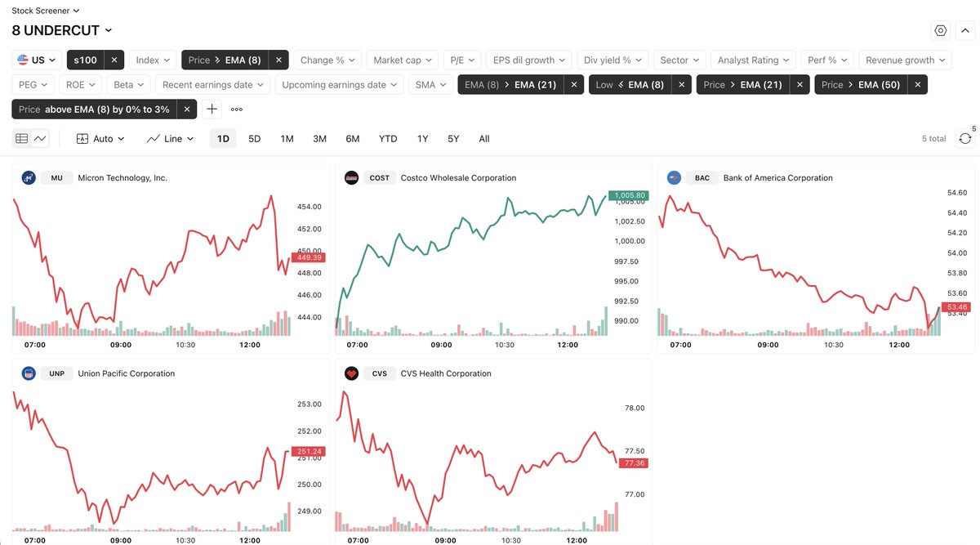Remove the Low below EMA (8) filter

click(x=681, y=84)
